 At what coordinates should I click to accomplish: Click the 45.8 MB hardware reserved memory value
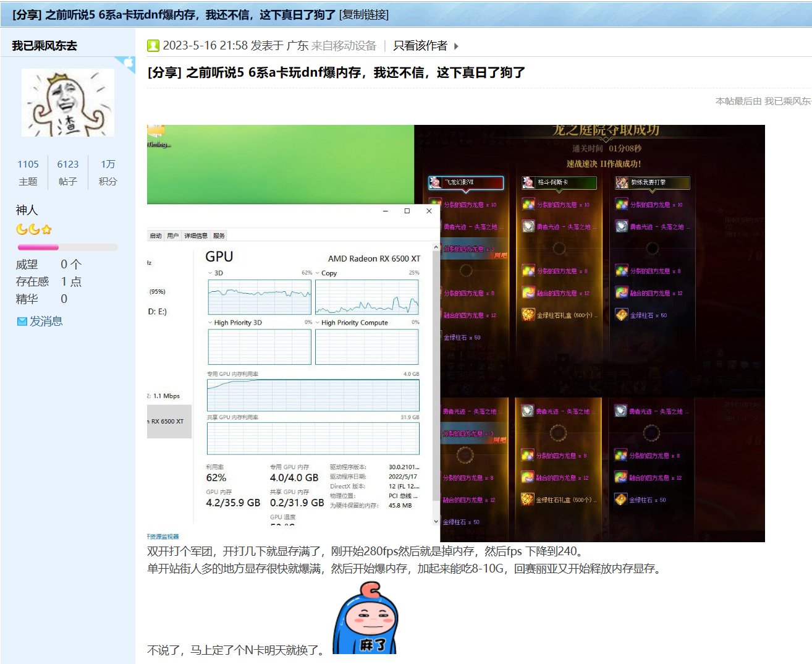click(400, 506)
